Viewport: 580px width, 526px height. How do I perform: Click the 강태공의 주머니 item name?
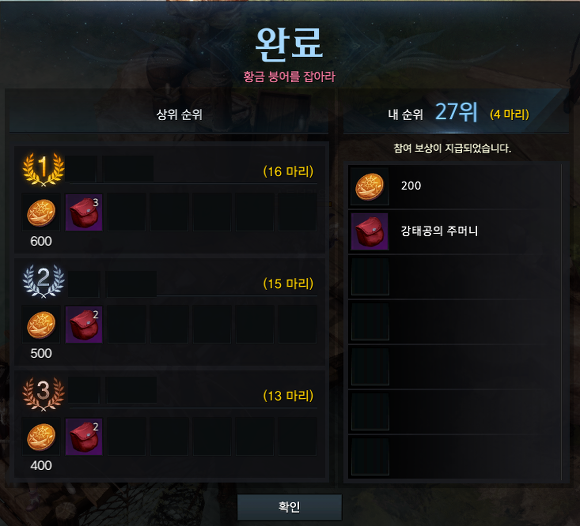[439, 231]
